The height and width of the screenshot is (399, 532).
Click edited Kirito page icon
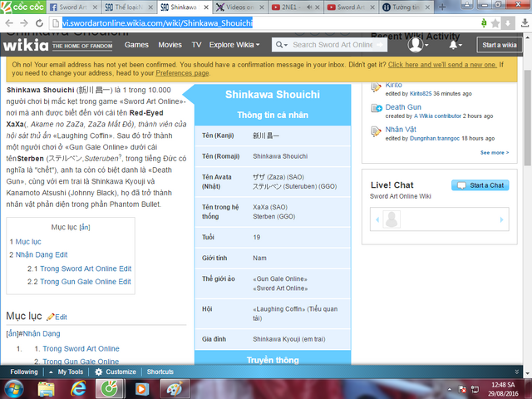376,87
